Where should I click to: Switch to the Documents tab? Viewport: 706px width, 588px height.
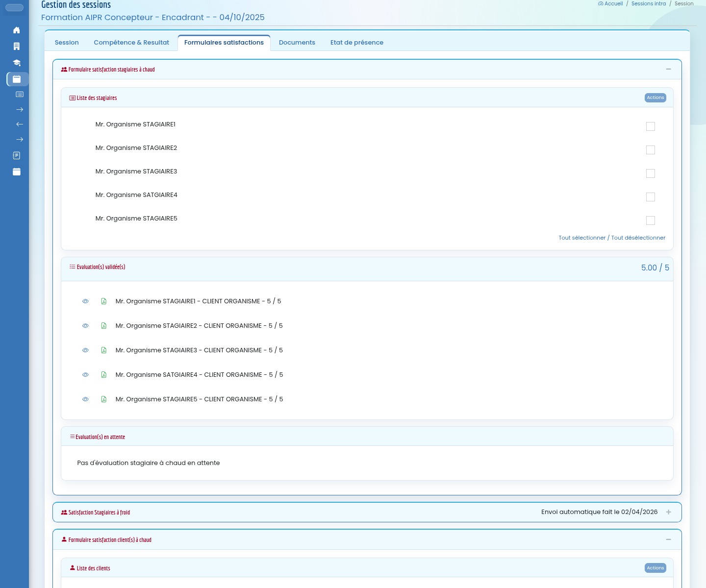tap(297, 43)
